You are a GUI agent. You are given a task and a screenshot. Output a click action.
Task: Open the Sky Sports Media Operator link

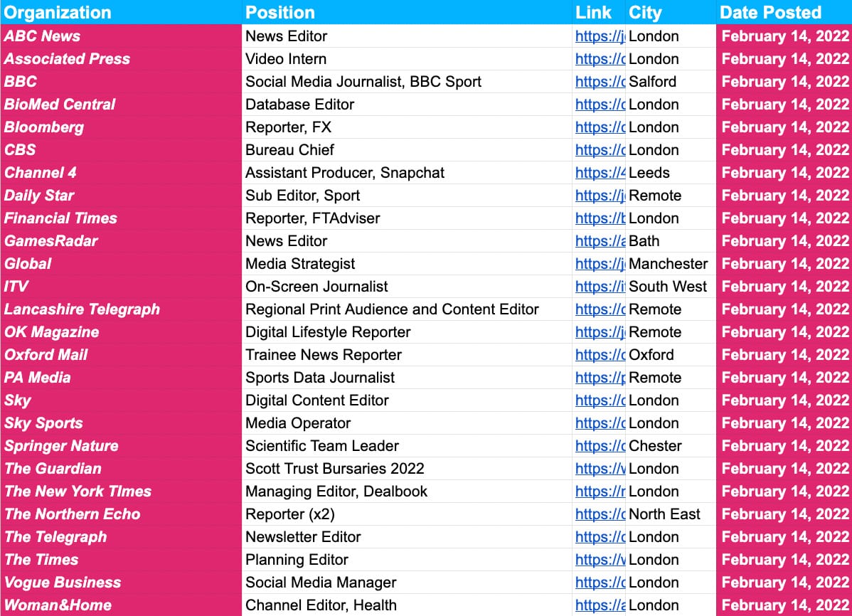pyautogui.click(x=600, y=423)
